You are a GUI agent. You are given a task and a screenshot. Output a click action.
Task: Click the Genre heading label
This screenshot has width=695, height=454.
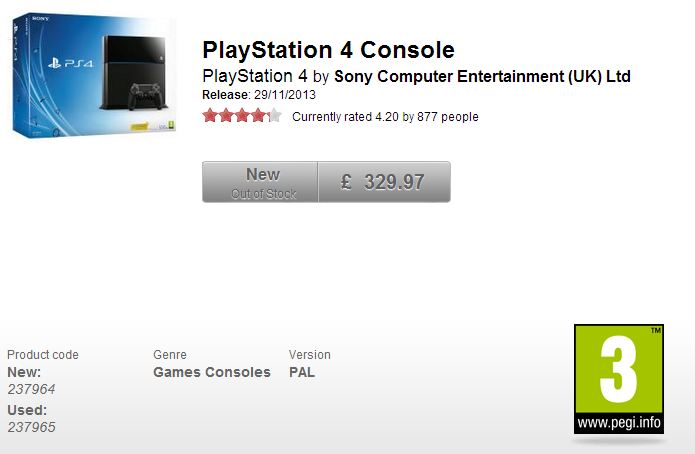coord(169,355)
